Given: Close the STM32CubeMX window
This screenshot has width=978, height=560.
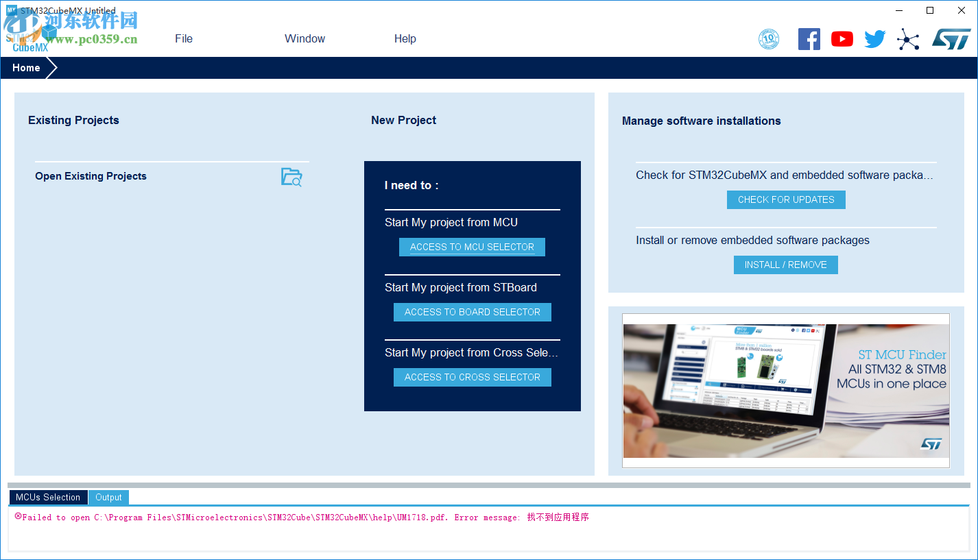Looking at the screenshot, I should pos(962,10).
